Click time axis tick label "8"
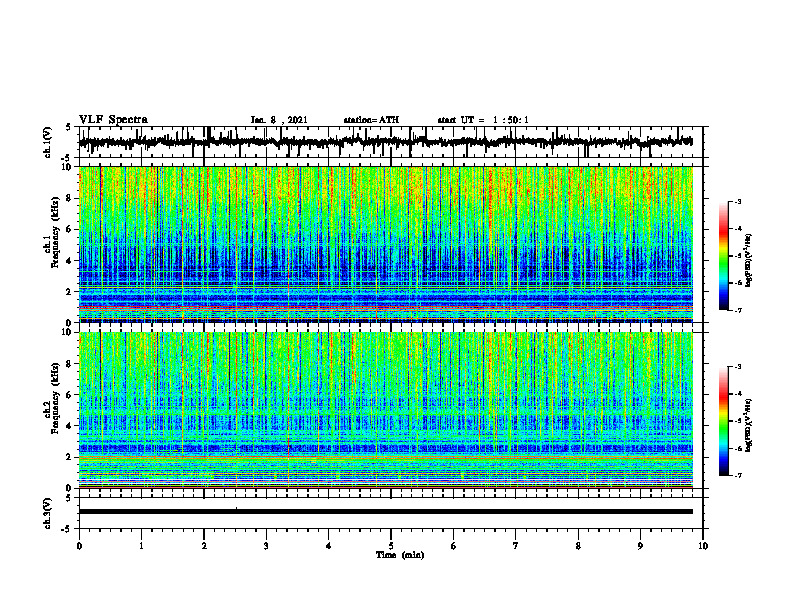 click(x=578, y=546)
